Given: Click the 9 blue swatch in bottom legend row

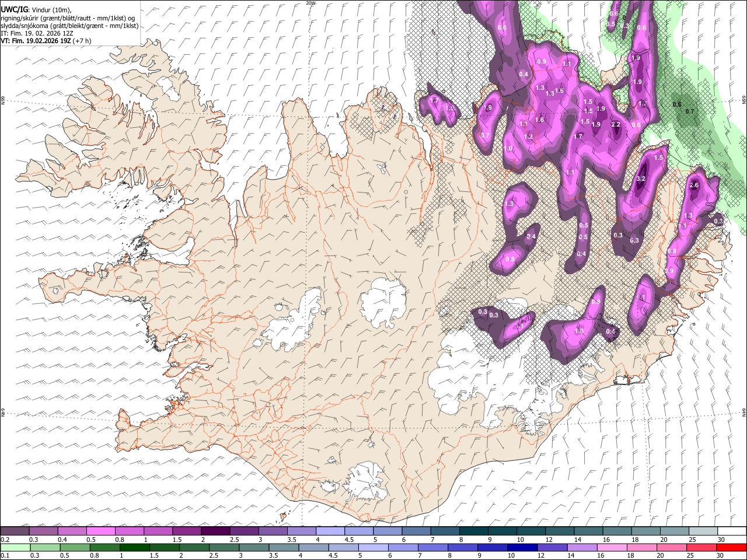Looking at the screenshot, I should 492,548.
